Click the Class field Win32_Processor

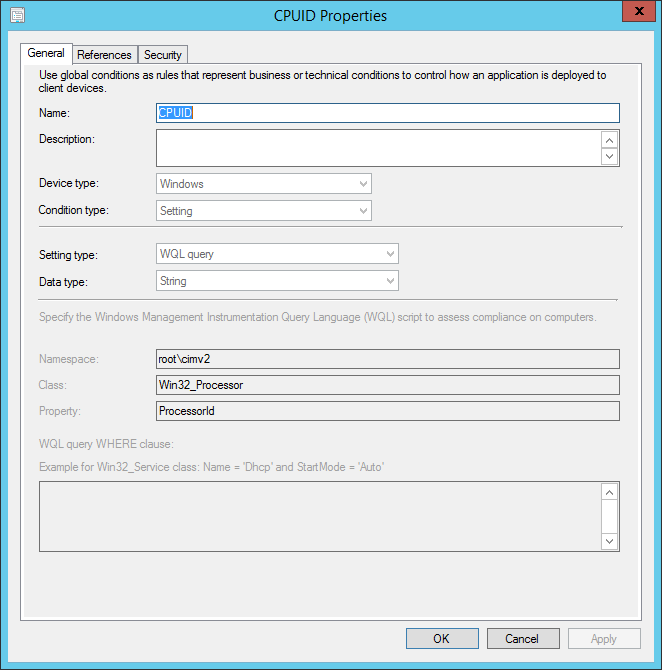click(x=388, y=385)
